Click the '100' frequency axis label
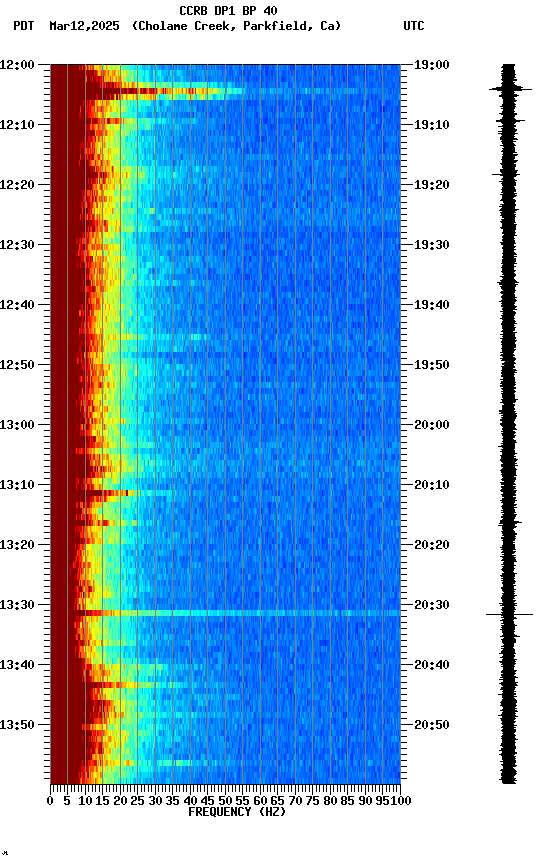The height and width of the screenshot is (864, 552). pyautogui.click(x=400, y=801)
